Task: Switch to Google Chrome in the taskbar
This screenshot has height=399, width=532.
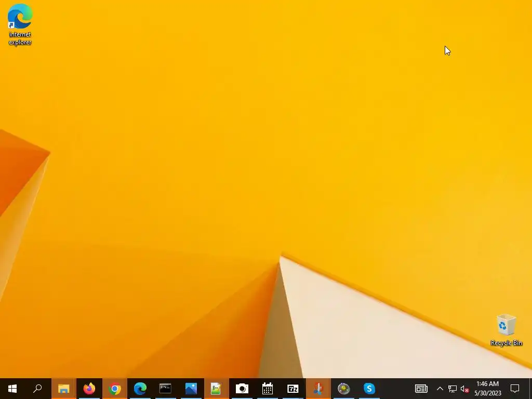Action: coord(115,389)
